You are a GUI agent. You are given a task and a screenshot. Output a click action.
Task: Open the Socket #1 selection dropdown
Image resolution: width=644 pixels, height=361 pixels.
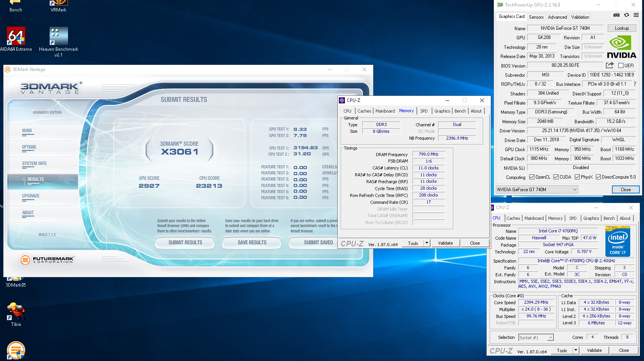[536, 338]
